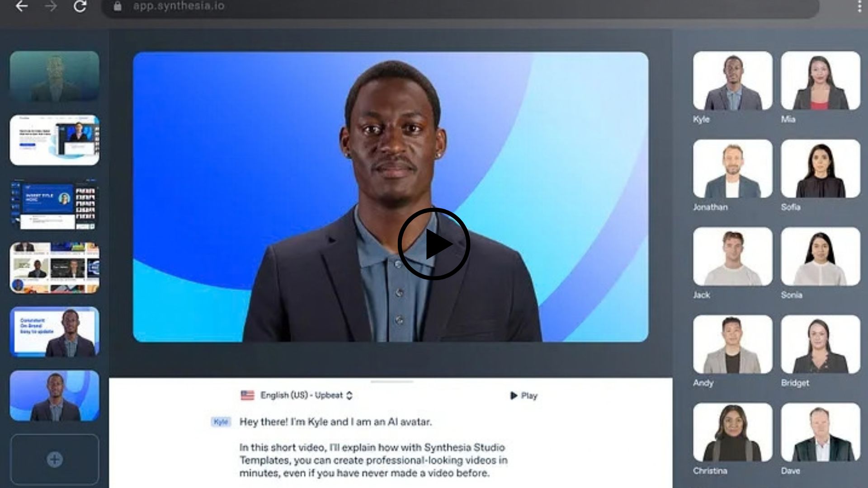Open the English (US) - Upbeat voice dropdown
This screenshot has height=488, width=868.
pos(307,395)
